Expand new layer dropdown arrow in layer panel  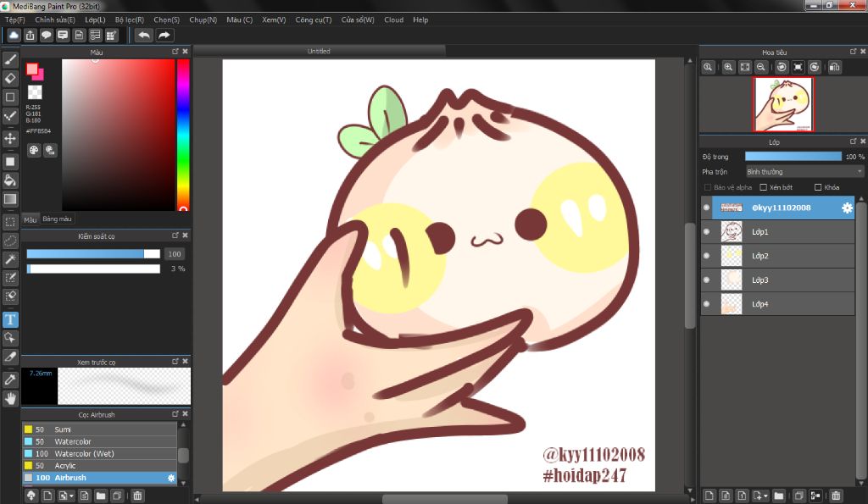pyautogui.click(x=765, y=496)
